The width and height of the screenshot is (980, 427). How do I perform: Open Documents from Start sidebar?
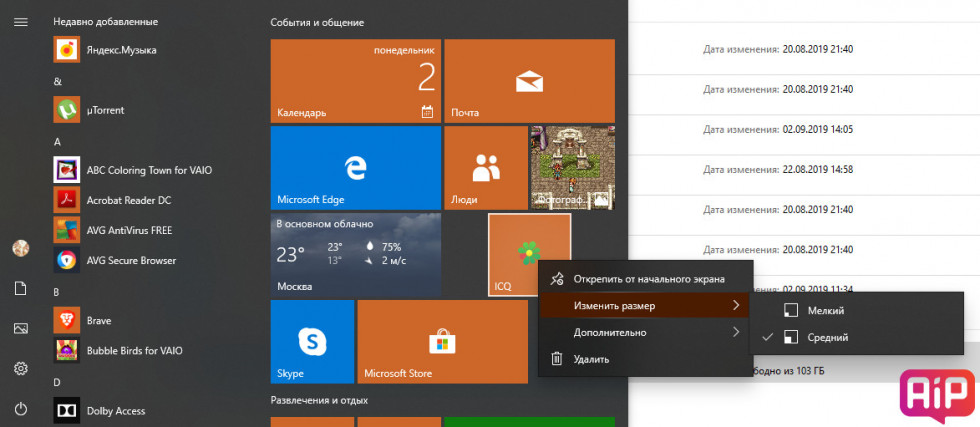click(21, 288)
